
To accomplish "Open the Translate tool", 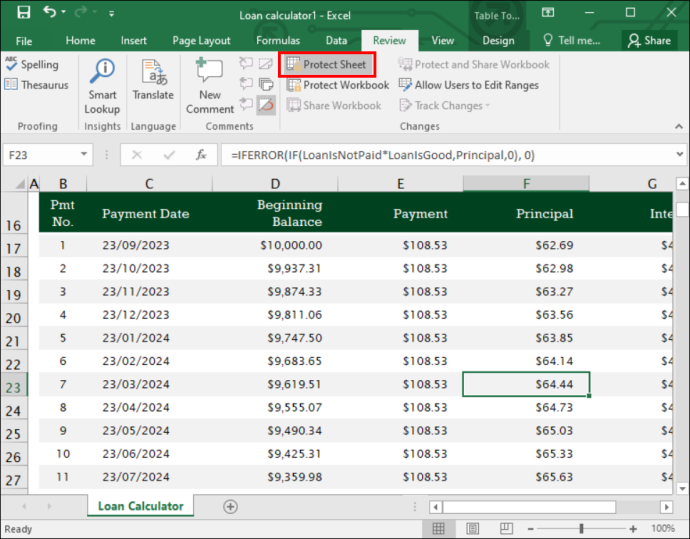I will pos(153,80).
